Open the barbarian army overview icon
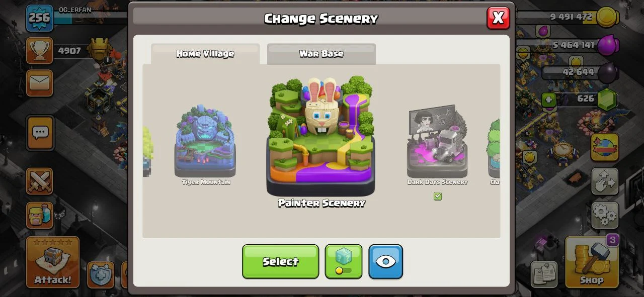The height and width of the screenshot is (297, 644). (40, 215)
